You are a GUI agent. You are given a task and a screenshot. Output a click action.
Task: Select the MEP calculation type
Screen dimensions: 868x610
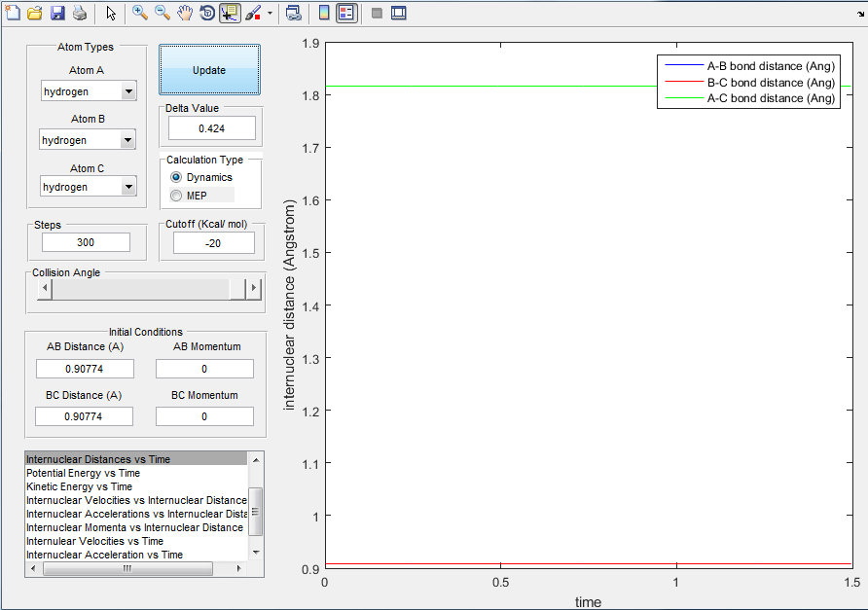coord(189,196)
